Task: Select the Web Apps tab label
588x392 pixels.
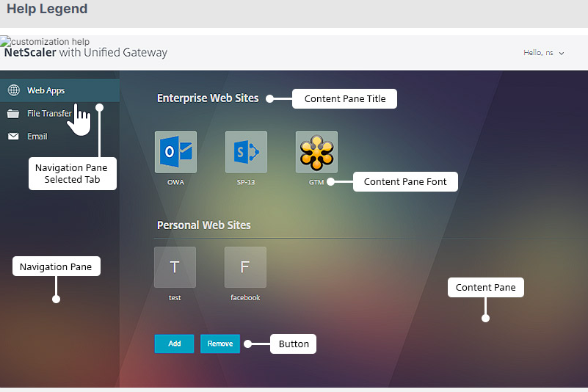Action: [46, 90]
